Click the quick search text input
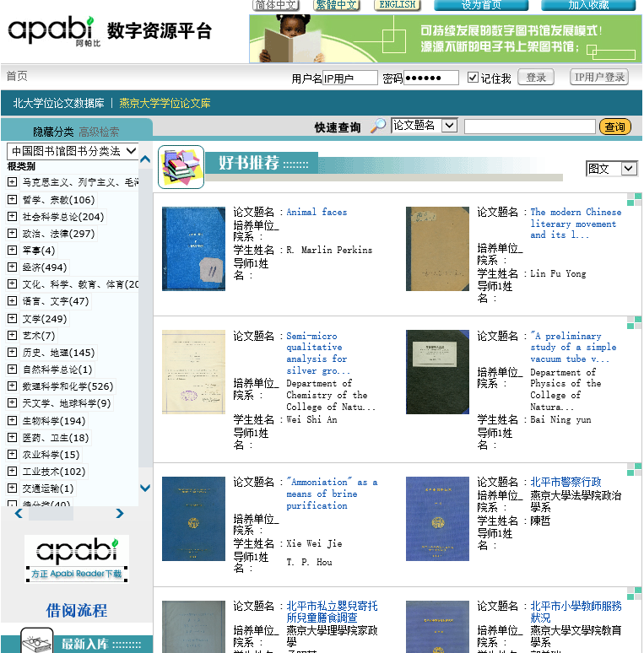 click(x=529, y=127)
